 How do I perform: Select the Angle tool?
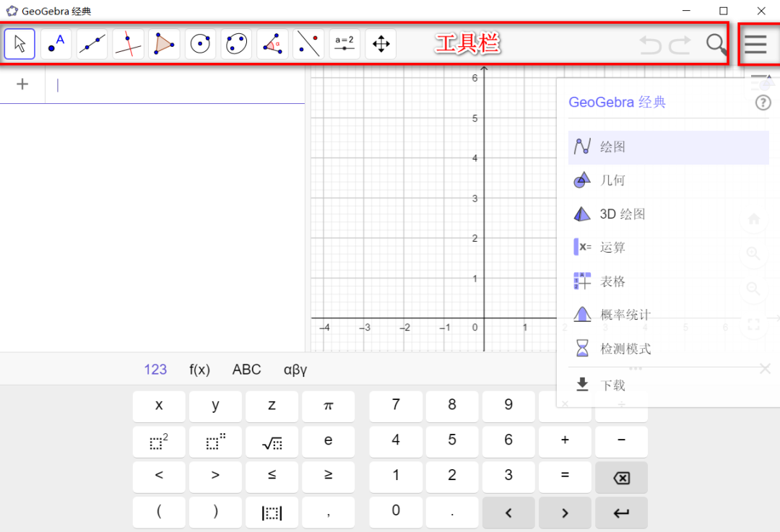272,44
